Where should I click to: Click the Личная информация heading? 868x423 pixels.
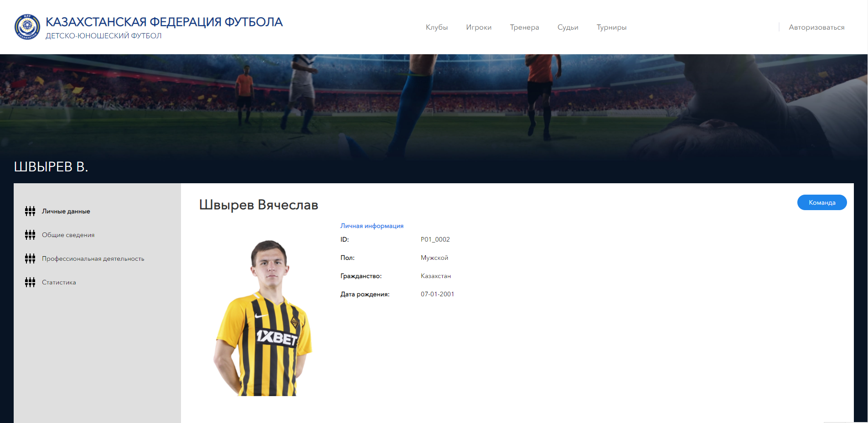372,226
